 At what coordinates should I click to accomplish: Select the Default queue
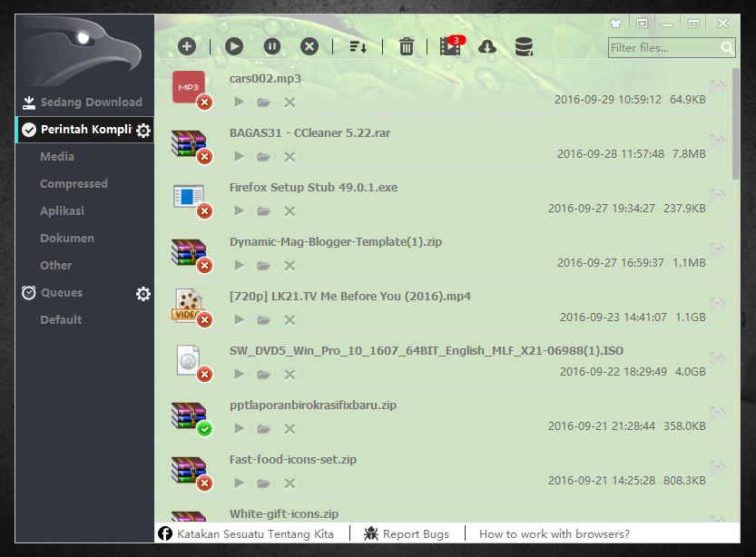pos(61,319)
